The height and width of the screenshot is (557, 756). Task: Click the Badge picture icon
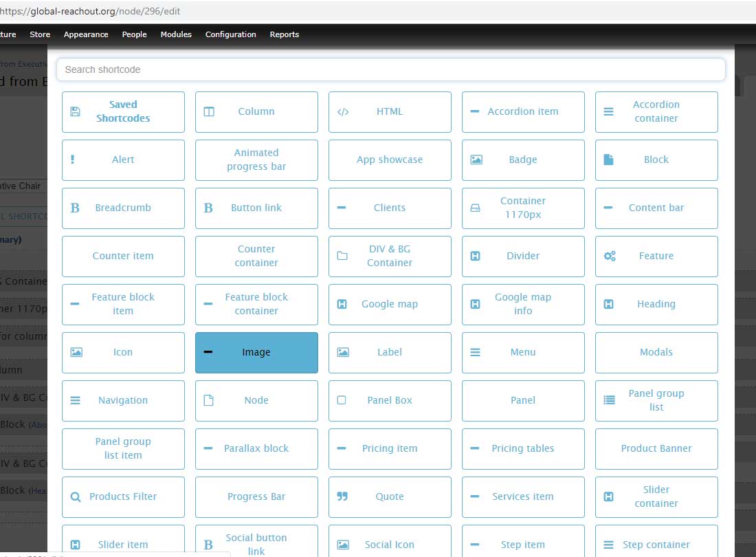point(476,160)
